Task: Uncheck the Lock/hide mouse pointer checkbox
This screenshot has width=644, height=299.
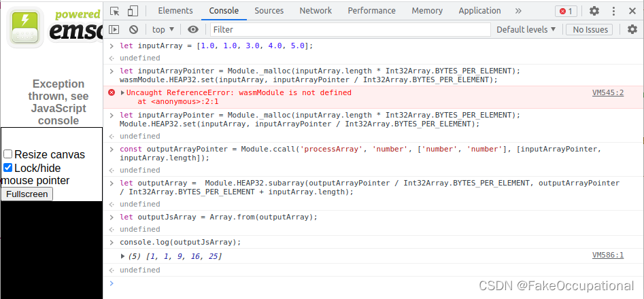Action: 7,167
